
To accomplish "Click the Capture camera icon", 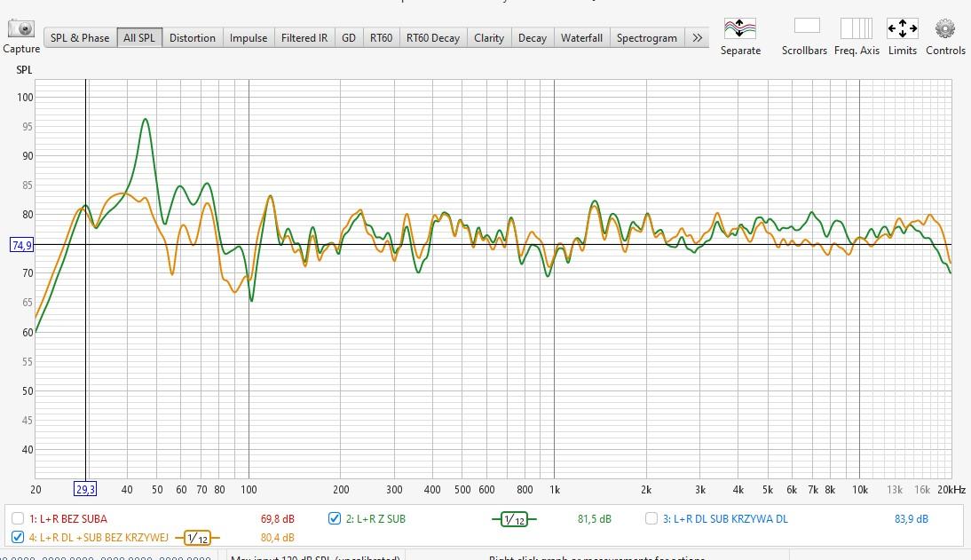I will [x=21, y=30].
